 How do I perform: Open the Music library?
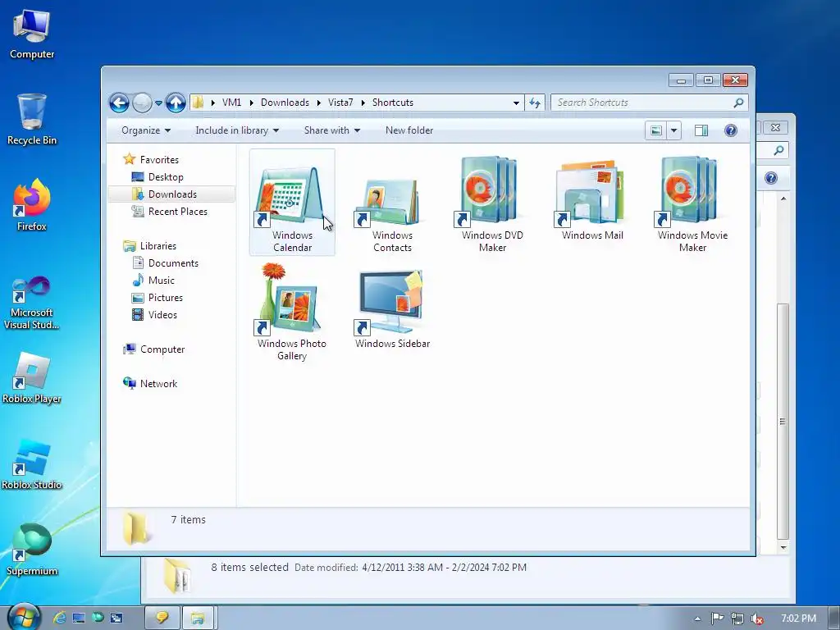tap(162, 281)
